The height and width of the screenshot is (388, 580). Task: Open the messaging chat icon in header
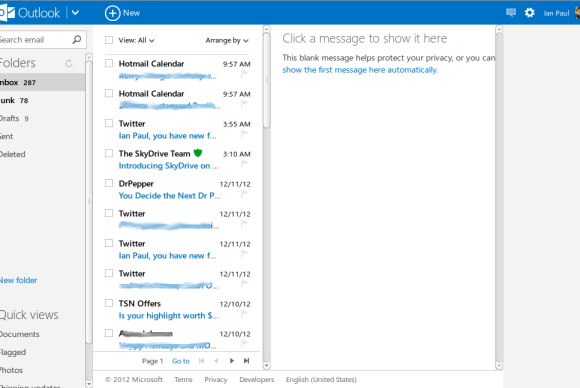(511, 13)
